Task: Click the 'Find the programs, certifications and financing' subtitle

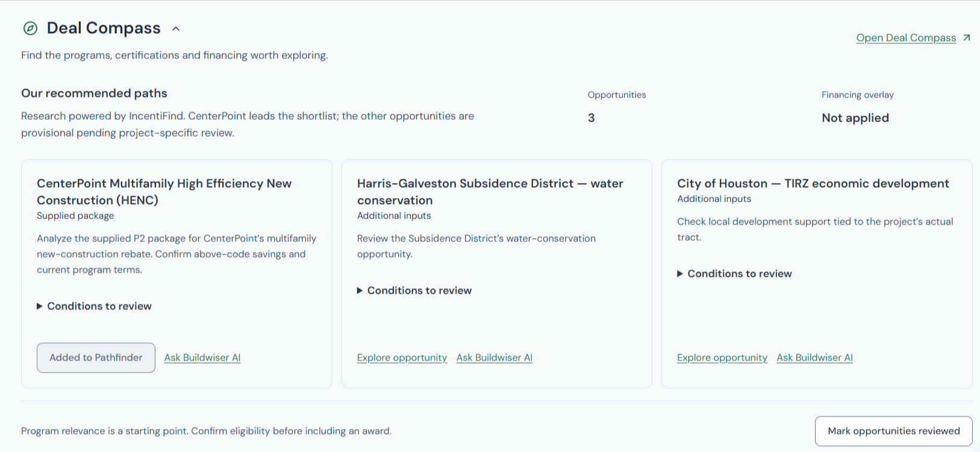Action: (x=175, y=55)
